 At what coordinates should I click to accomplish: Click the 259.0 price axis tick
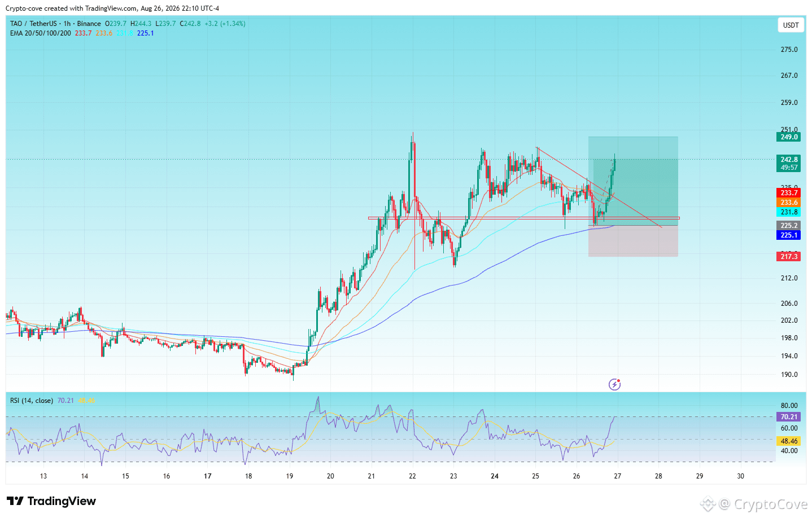pyautogui.click(x=789, y=103)
